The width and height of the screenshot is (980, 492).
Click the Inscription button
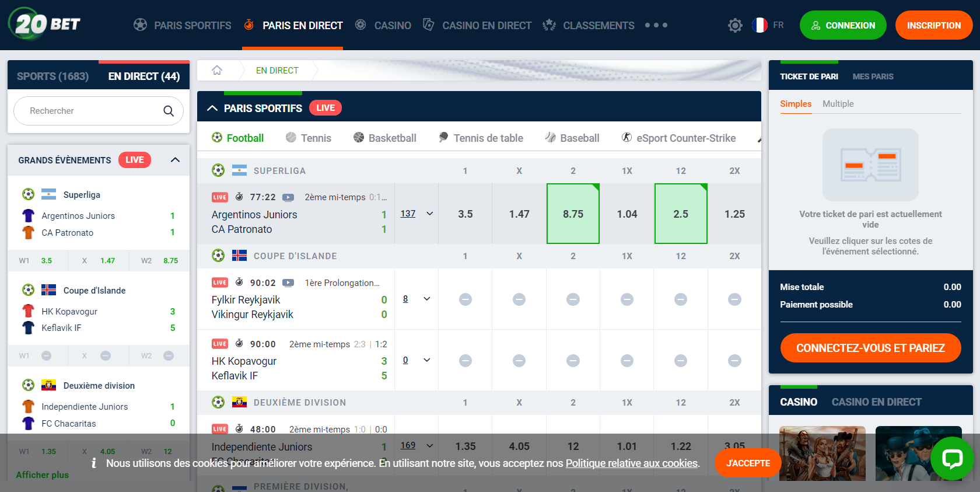(x=934, y=25)
